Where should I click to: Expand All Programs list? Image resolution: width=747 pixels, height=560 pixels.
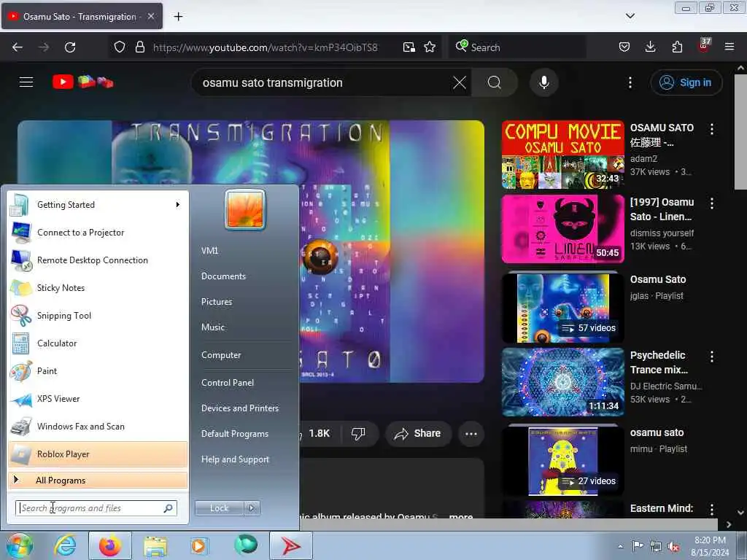pos(98,480)
